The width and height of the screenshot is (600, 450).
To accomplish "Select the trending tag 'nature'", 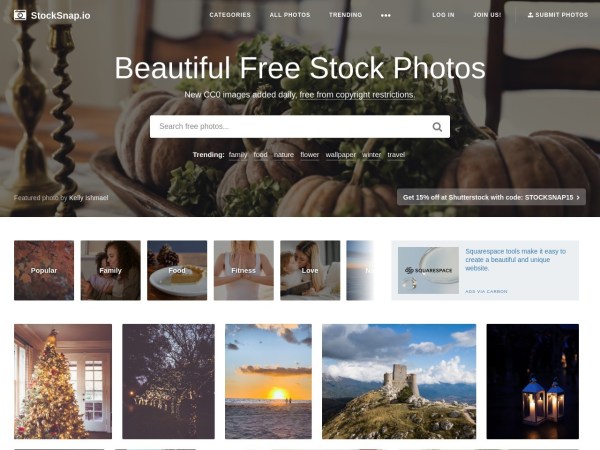I will 284,155.
